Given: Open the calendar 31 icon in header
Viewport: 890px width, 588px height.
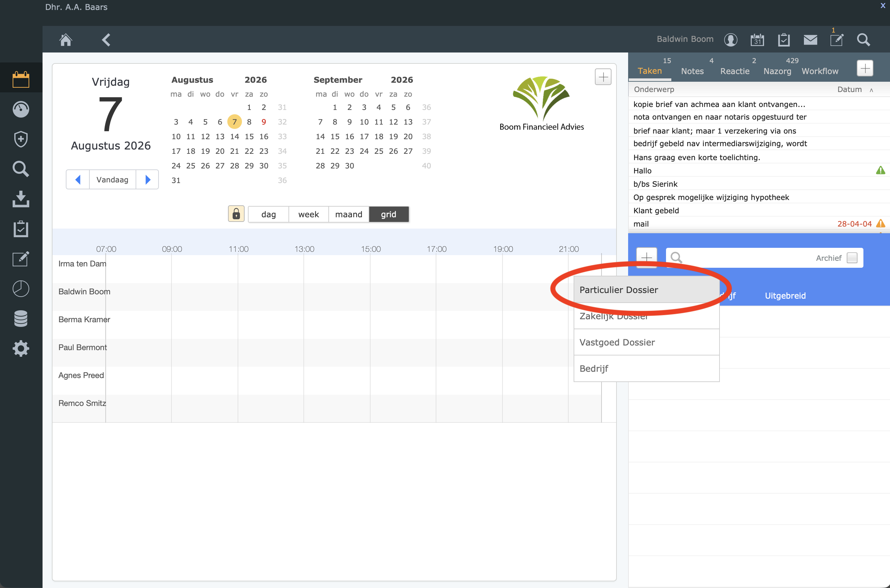Looking at the screenshot, I should point(757,40).
